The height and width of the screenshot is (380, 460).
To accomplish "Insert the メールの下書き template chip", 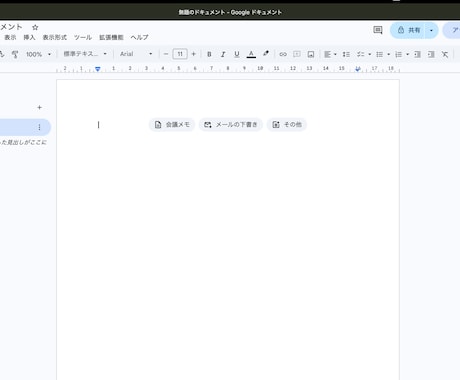I will 231,125.
